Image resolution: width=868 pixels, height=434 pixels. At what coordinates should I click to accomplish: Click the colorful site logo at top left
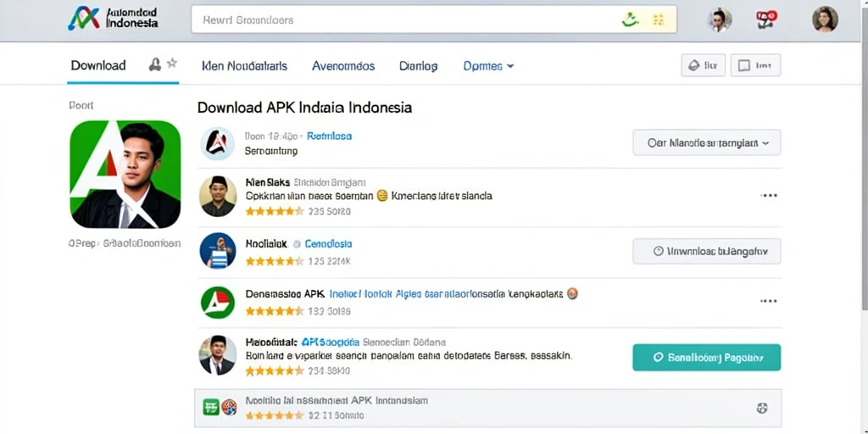coord(84,19)
